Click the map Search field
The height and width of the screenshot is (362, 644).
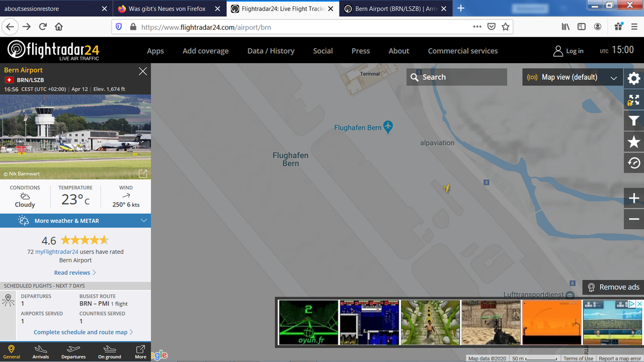[x=457, y=77]
